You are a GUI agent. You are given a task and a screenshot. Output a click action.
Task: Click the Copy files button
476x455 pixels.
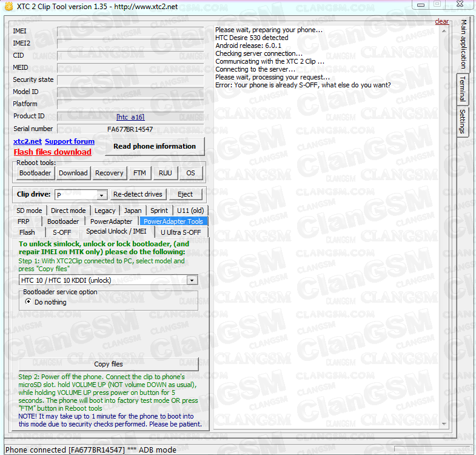tap(109, 364)
